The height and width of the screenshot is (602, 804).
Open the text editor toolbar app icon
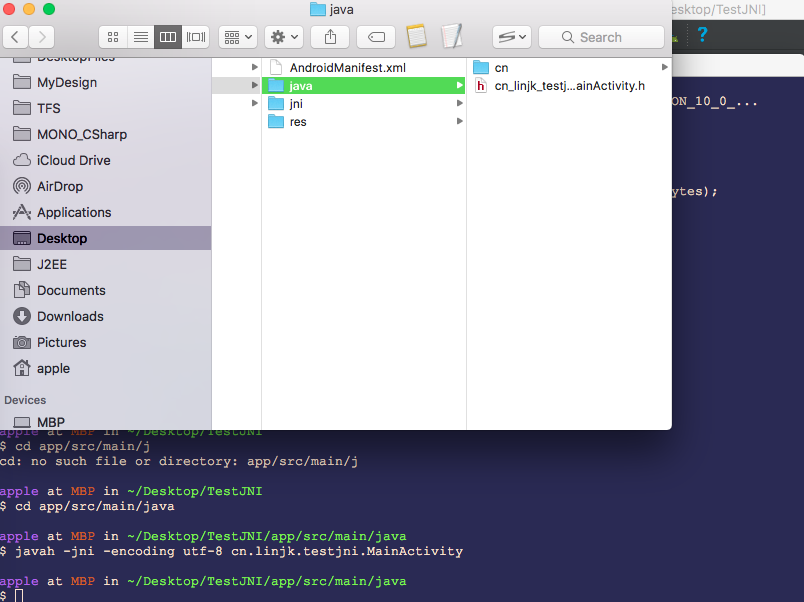(452, 36)
